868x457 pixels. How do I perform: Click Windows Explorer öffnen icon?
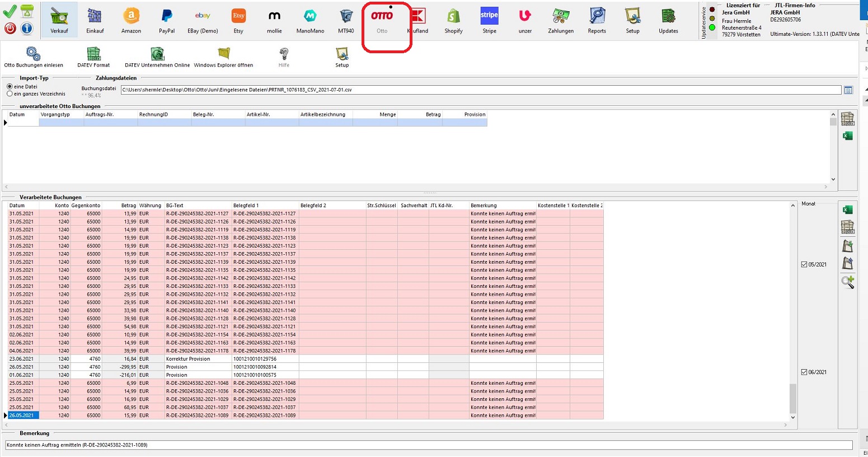[x=223, y=57]
